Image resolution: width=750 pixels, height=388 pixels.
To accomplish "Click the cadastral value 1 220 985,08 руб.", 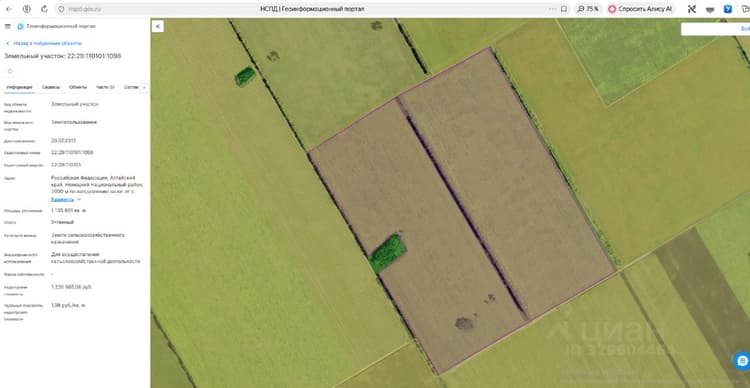I will (72, 287).
